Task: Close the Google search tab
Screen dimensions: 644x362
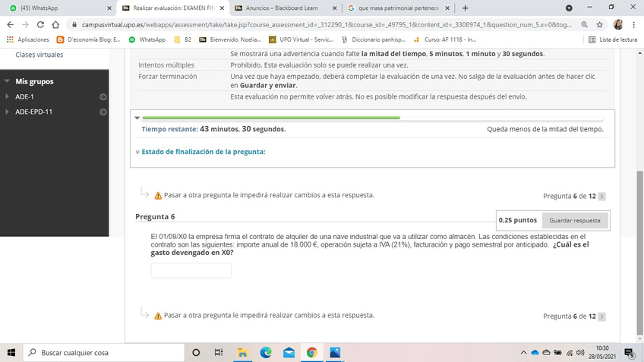Action: pyautogui.click(x=447, y=8)
